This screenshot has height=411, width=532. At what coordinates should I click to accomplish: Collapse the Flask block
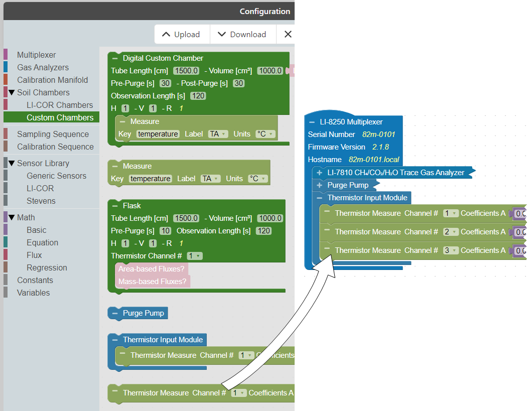(115, 206)
